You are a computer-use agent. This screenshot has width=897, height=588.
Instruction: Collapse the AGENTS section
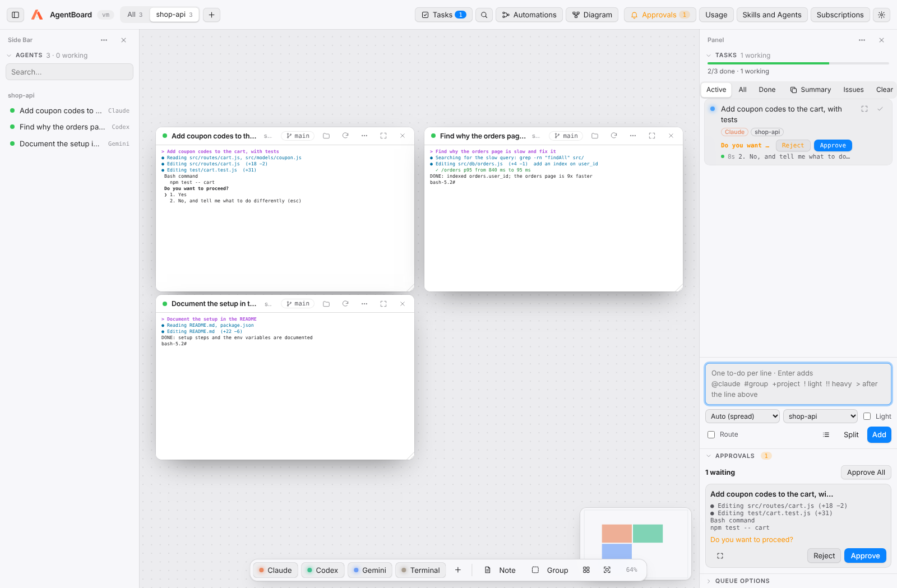point(9,55)
